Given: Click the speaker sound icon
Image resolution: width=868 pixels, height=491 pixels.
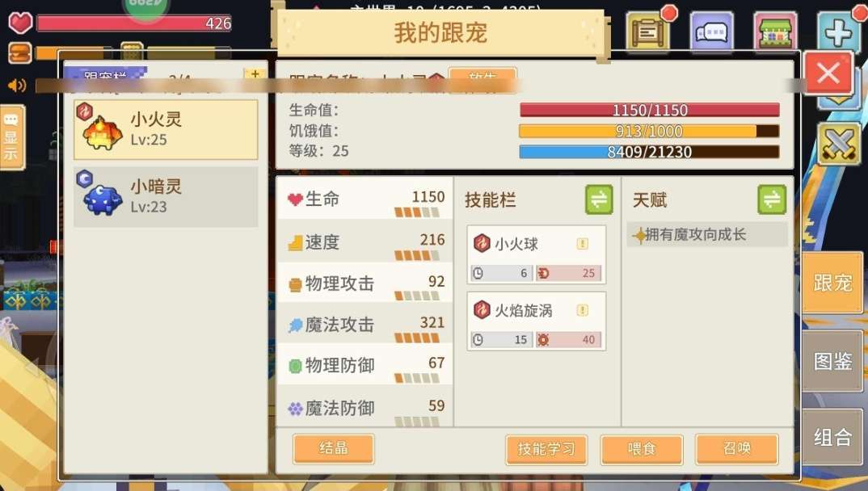Looking at the screenshot, I should (x=17, y=85).
